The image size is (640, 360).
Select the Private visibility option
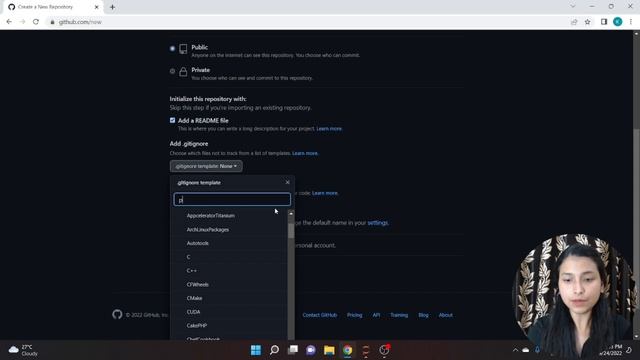tap(172, 71)
